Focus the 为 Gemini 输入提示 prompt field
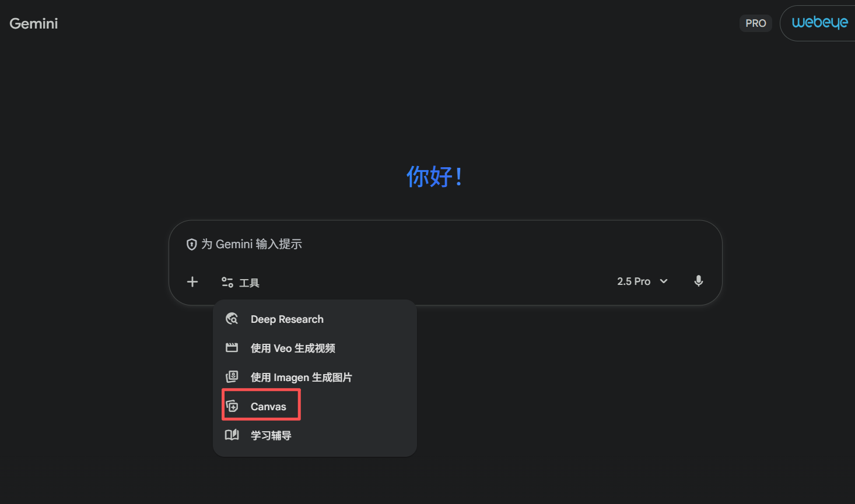Image resolution: width=855 pixels, height=504 pixels. click(x=446, y=244)
